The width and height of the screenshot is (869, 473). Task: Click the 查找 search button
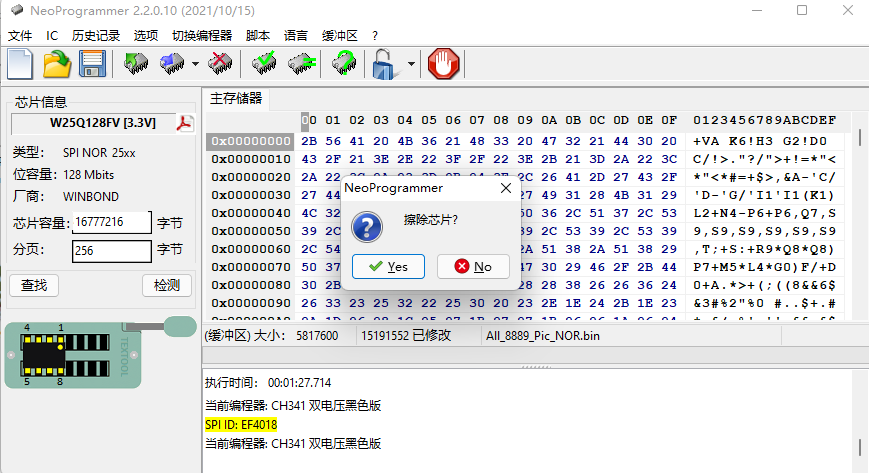pos(34,285)
